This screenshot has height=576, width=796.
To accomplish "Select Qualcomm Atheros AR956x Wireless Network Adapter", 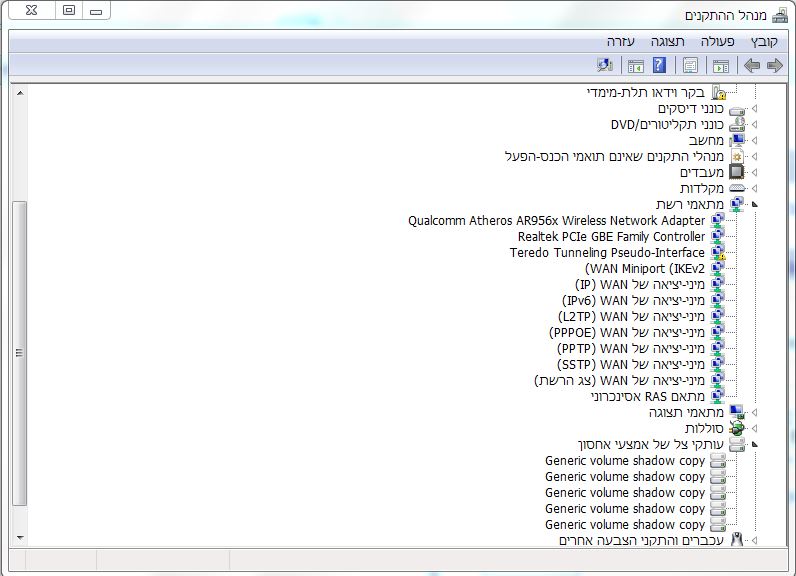I will click(x=556, y=221).
